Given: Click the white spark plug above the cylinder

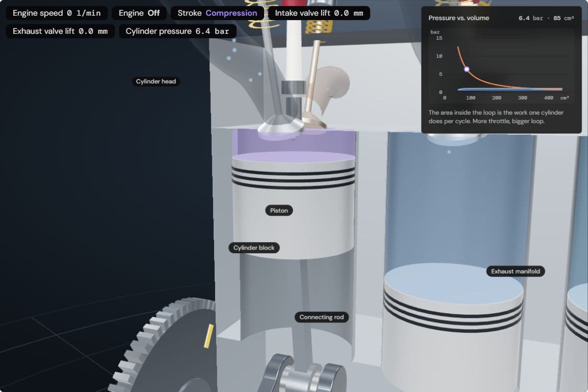Looking at the screenshot, I should pyautogui.click(x=294, y=49).
